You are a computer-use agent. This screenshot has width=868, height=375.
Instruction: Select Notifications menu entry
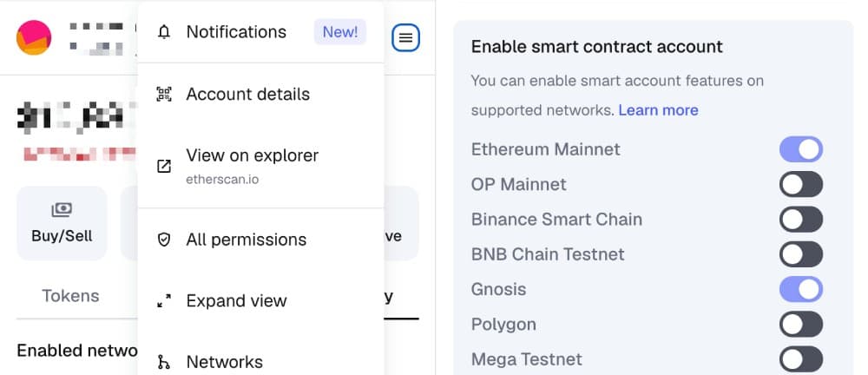pyautogui.click(x=260, y=32)
